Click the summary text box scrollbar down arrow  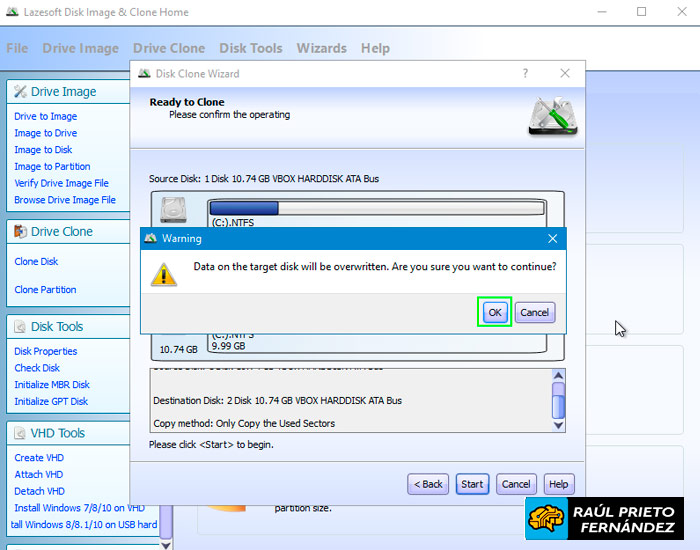click(x=558, y=424)
